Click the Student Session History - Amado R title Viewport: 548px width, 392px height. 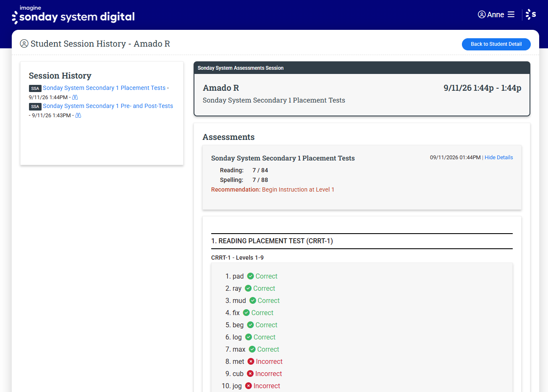100,44
